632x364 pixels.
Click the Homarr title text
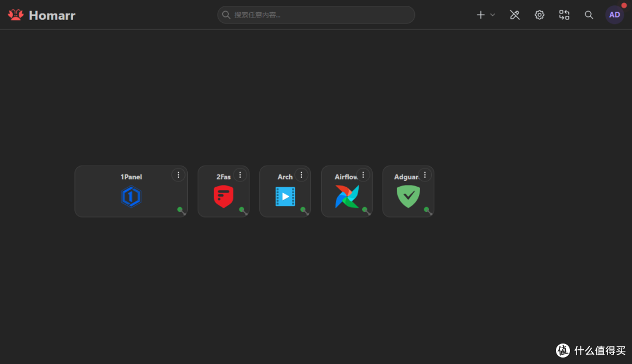pyautogui.click(x=52, y=15)
